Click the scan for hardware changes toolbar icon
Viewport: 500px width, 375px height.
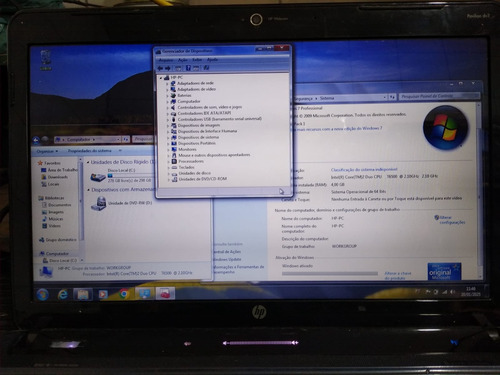206,68
